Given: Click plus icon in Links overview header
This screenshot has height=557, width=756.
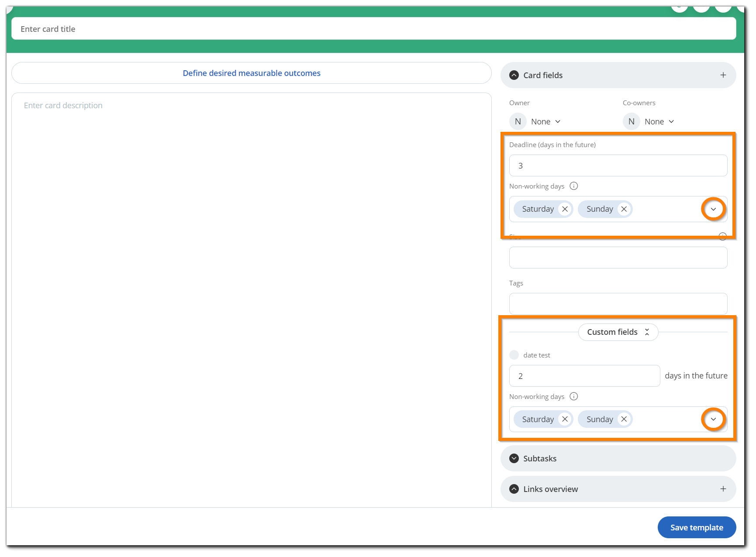Looking at the screenshot, I should pos(723,489).
